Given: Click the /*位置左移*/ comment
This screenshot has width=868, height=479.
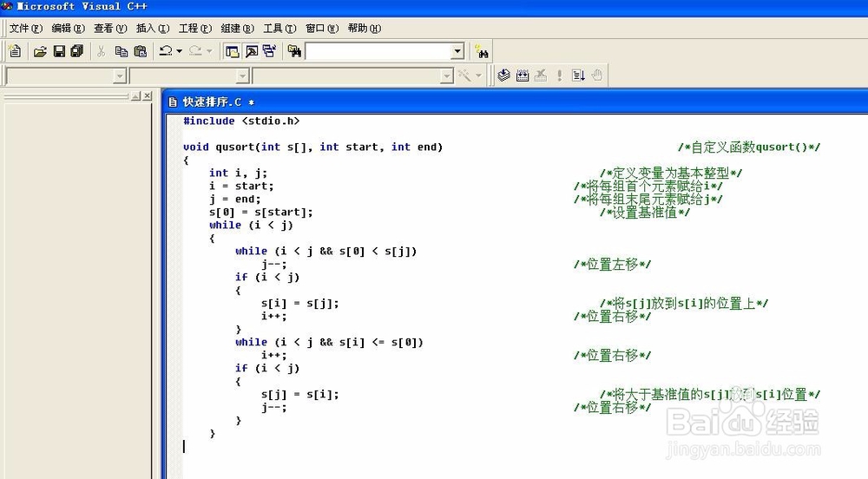Looking at the screenshot, I should click(612, 265).
